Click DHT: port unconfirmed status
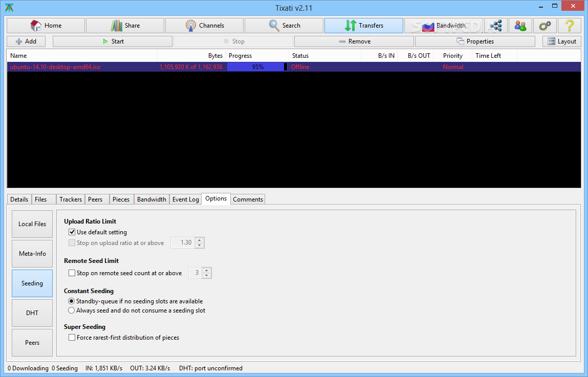Viewport: 588px width, 377px height. 211,368
